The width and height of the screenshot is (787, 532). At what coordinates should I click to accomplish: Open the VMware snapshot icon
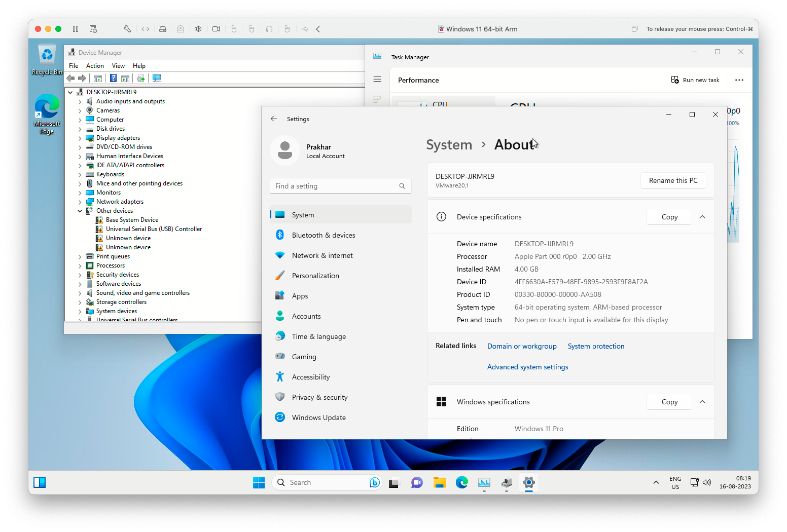(93, 29)
